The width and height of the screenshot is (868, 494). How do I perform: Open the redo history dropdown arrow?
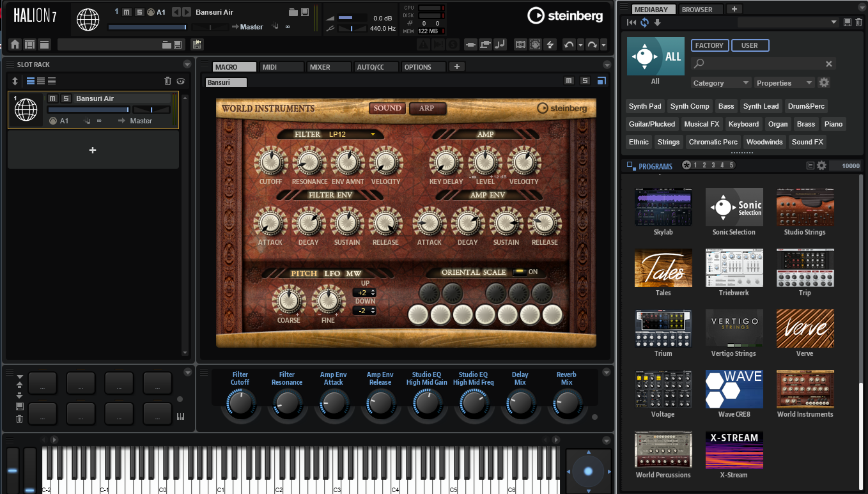click(x=603, y=45)
